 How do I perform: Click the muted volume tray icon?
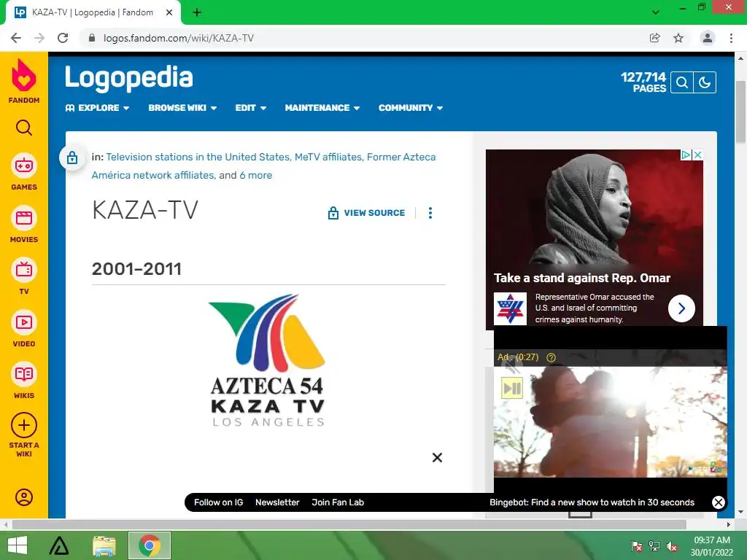click(x=672, y=546)
